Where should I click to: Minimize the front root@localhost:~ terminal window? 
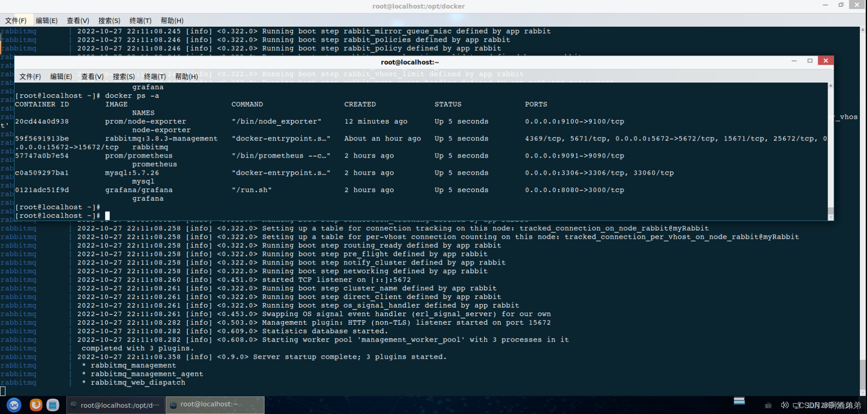coord(794,61)
